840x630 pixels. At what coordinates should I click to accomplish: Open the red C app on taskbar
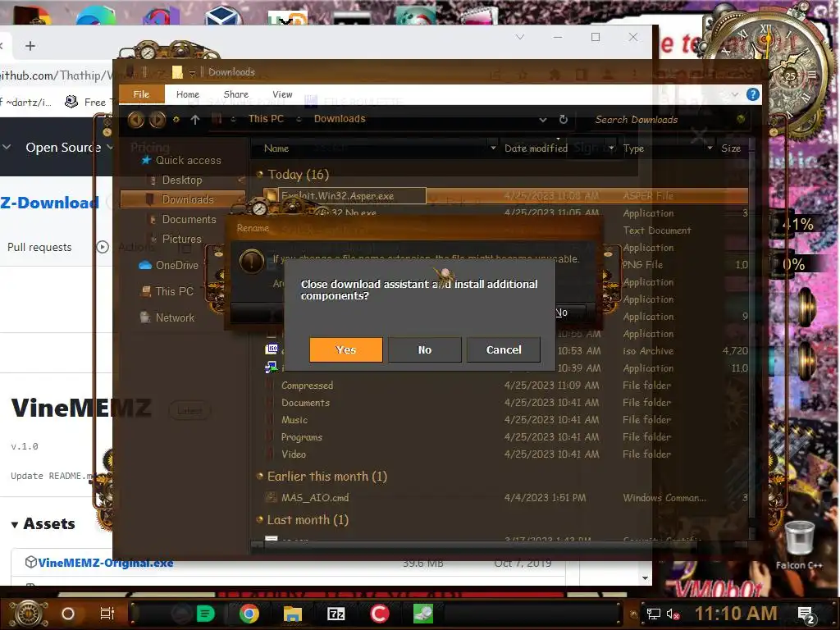click(x=379, y=614)
